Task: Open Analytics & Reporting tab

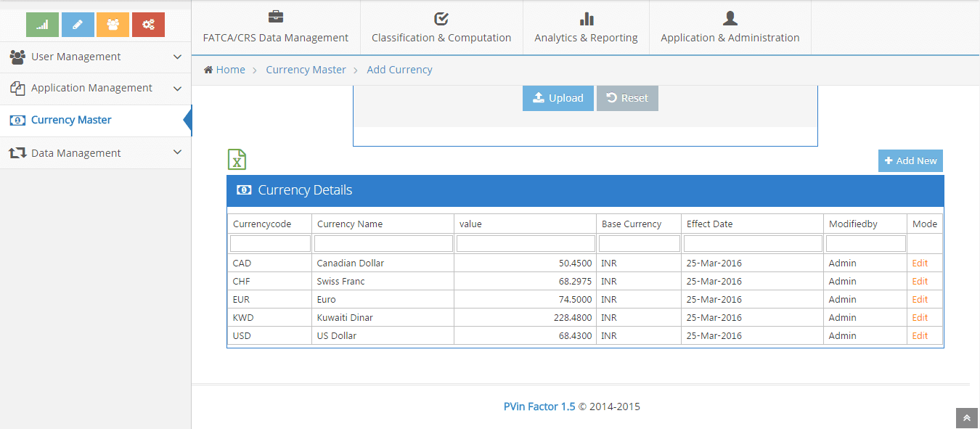Action: (x=586, y=28)
